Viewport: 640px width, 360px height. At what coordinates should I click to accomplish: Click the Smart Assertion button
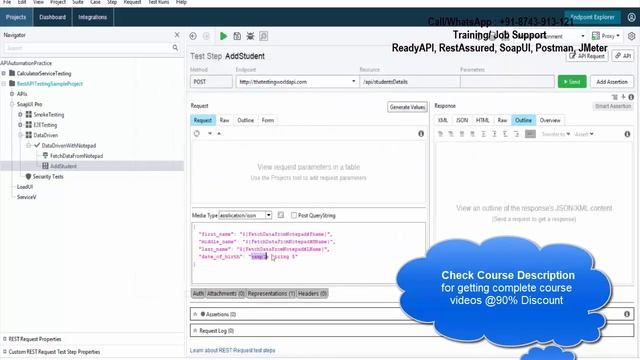[x=613, y=106]
